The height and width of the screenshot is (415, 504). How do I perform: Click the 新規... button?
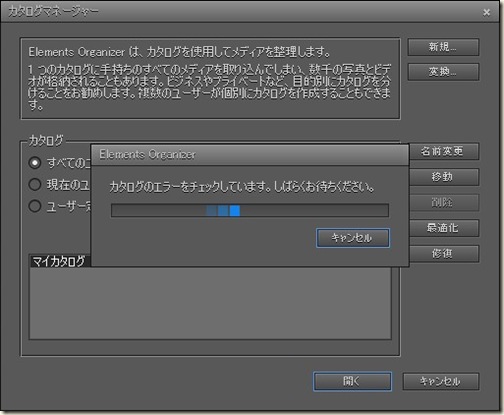[x=443, y=47]
